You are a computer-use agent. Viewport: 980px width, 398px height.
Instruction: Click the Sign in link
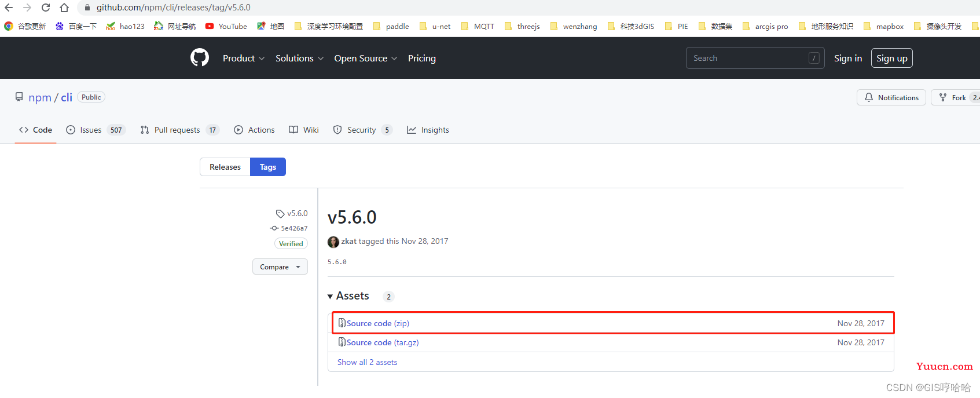[848, 58]
